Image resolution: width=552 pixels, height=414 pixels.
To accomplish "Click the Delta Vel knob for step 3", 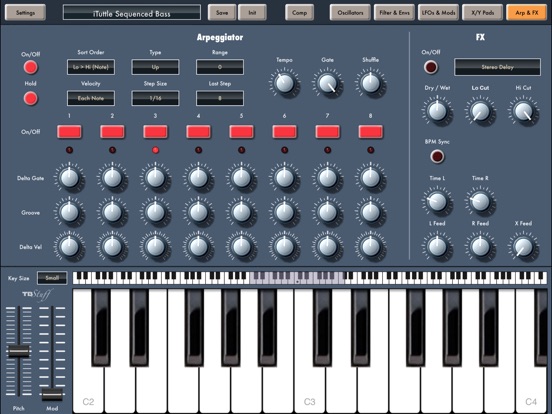I will point(155,247).
